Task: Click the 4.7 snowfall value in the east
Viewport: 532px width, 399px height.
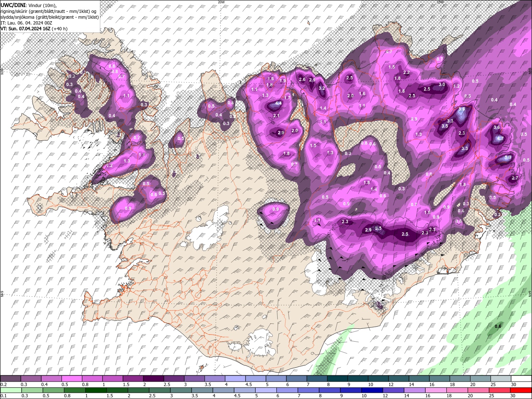Action: (x=500, y=138)
